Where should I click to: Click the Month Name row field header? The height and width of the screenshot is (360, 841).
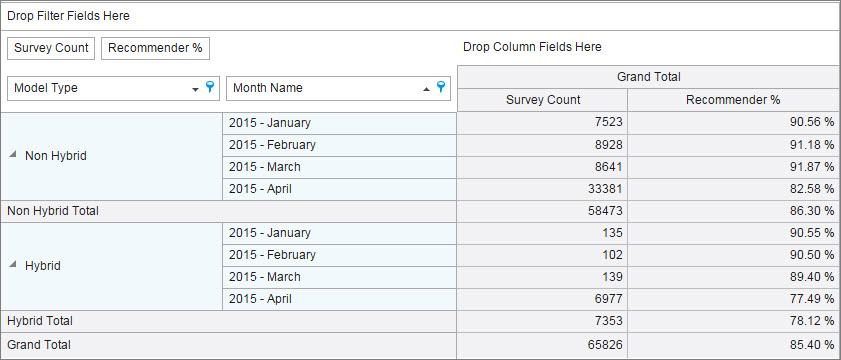(x=338, y=88)
